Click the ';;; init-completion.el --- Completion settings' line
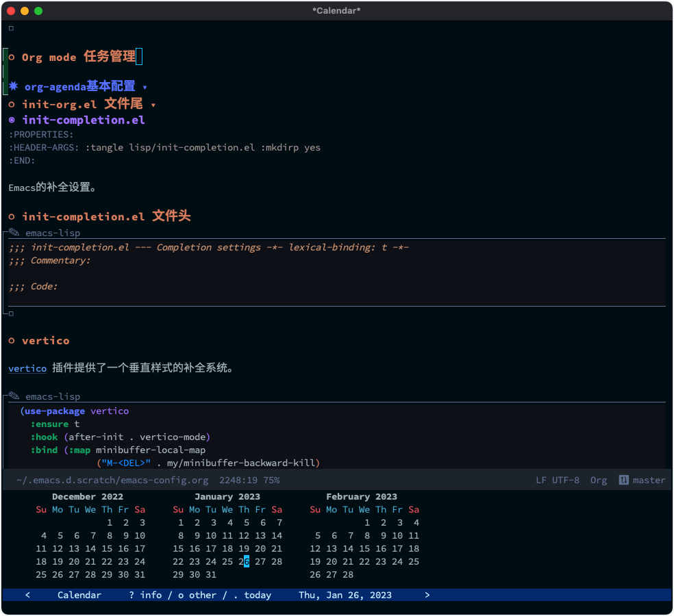Image resolution: width=674 pixels, height=616 pixels. coord(208,248)
